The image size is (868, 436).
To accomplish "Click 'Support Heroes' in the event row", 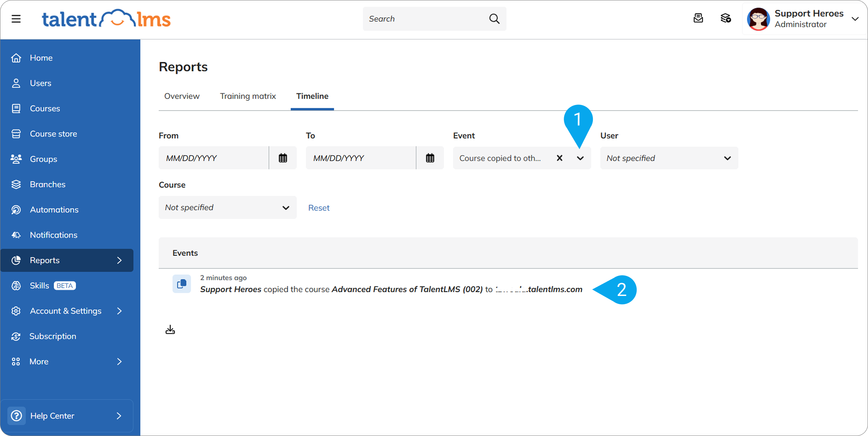I will point(230,289).
